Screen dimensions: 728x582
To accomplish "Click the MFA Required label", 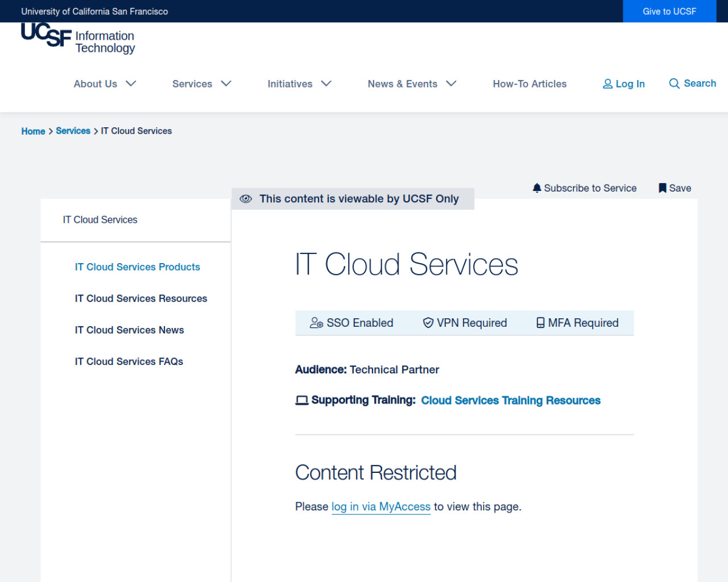I will pyautogui.click(x=584, y=323).
